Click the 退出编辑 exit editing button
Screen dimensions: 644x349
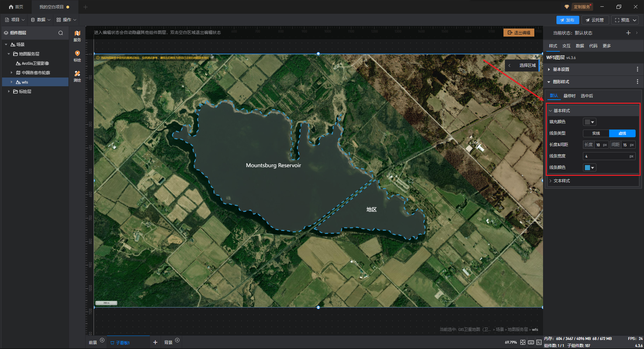click(519, 33)
